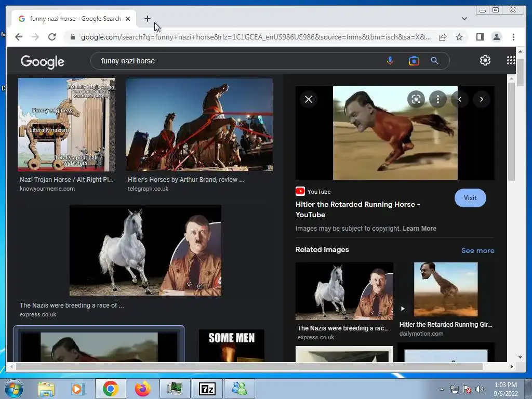Viewport: 532px width, 399px height.
Task: Click 'The Nazis were breeding a race of' caption
Action: pos(72,305)
